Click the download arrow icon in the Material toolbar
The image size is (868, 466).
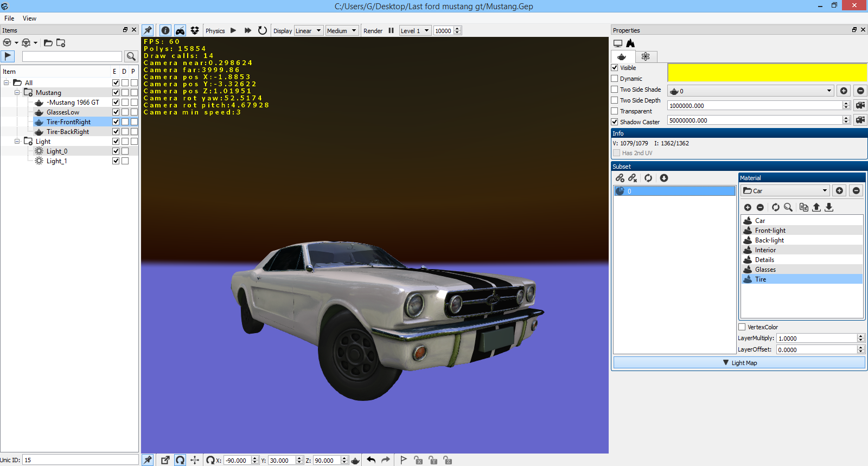pyautogui.click(x=829, y=207)
